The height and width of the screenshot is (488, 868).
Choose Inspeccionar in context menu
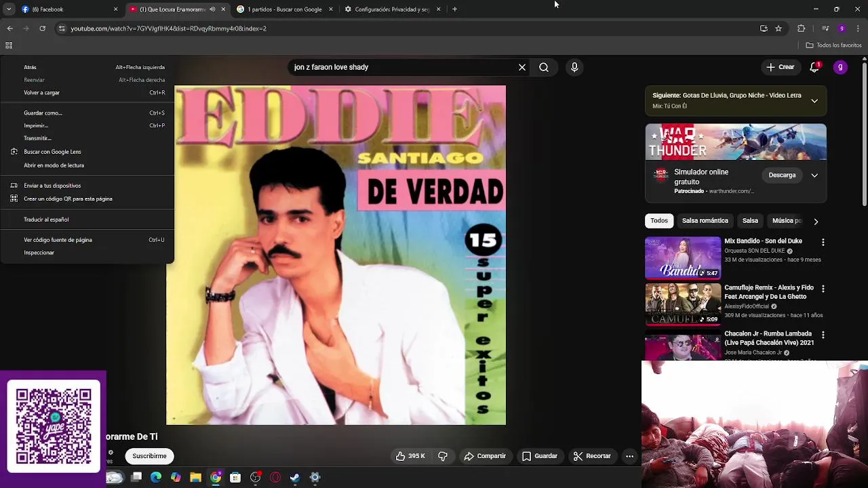[87, 253]
